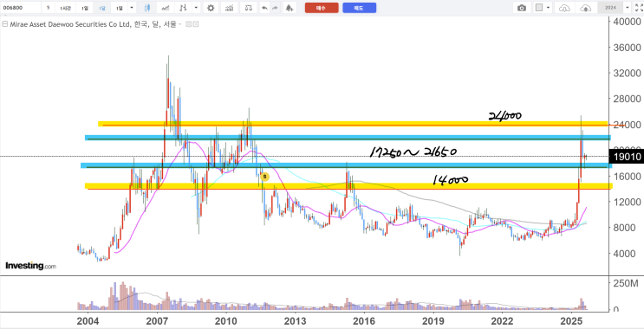Viewport: 644px width, 329px height.
Task: Expand the bar style dropdown arrow
Action: click(197, 8)
